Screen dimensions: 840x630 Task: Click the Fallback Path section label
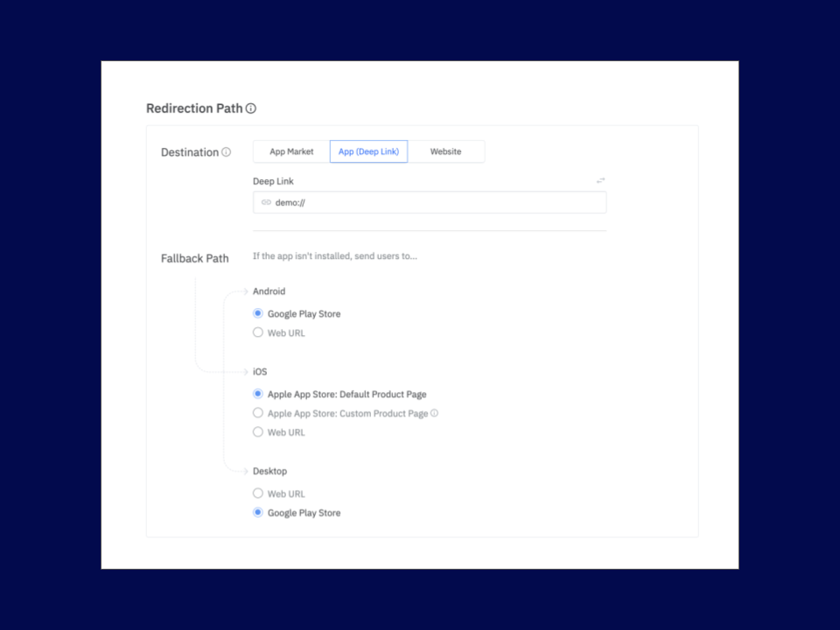tap(195, 258)
